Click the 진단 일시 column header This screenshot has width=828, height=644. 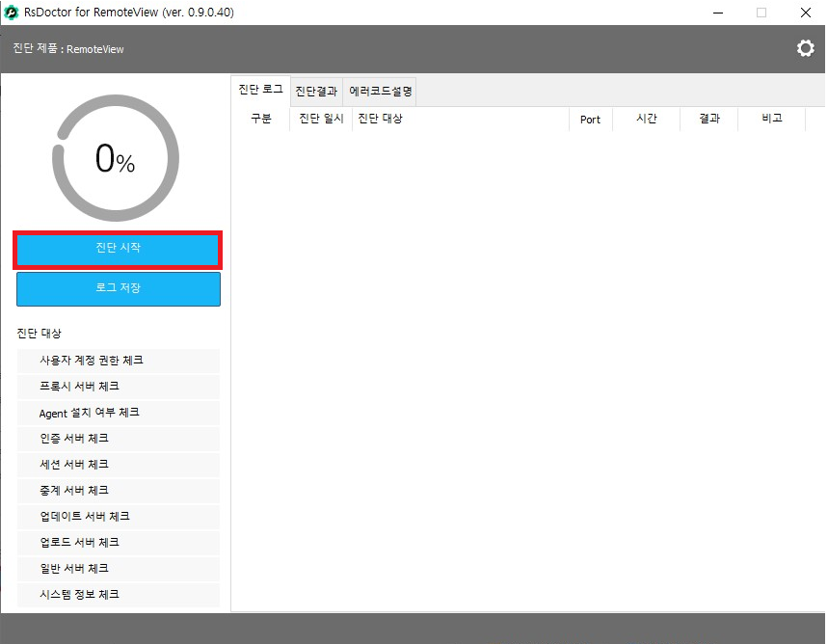[x=321, y=119]
